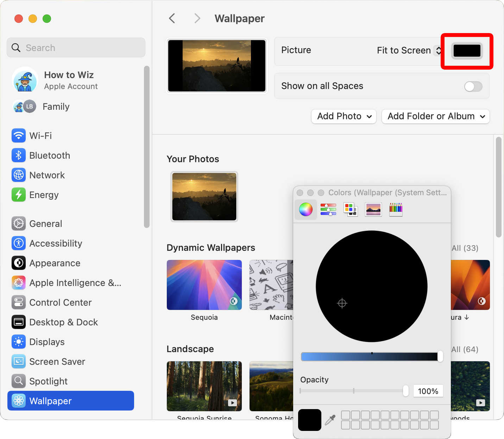Open Family sharing settings
This screenshot has width=504, height=439.
click(x=56, y=107)
